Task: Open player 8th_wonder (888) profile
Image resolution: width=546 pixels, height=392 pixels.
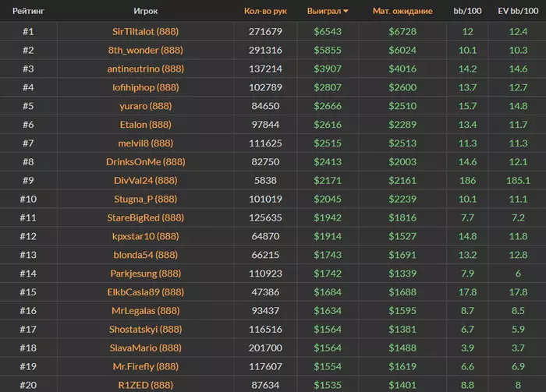Action: click(x=146, y=50)
